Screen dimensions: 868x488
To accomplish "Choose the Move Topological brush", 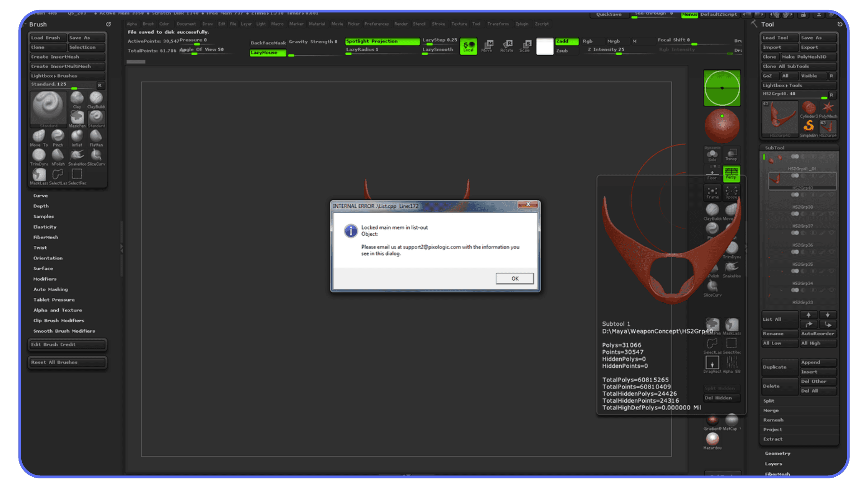I will 39,137.
